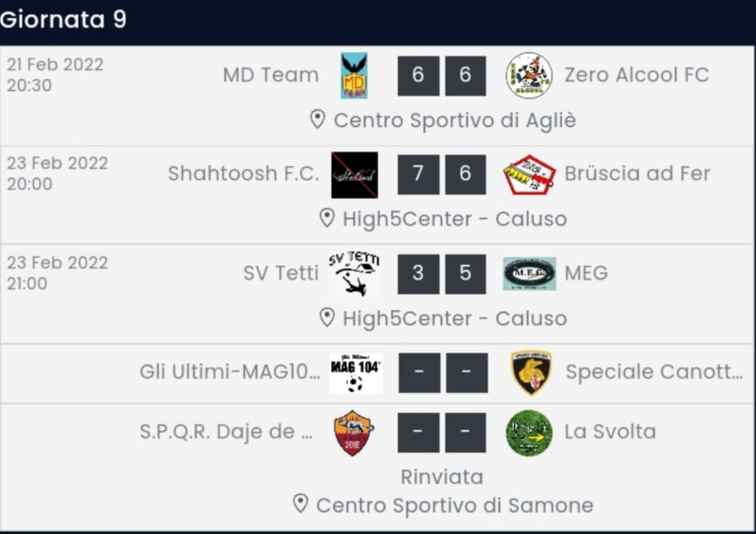
Task: Open the MEG team logo
Action: tap(529, 274)
